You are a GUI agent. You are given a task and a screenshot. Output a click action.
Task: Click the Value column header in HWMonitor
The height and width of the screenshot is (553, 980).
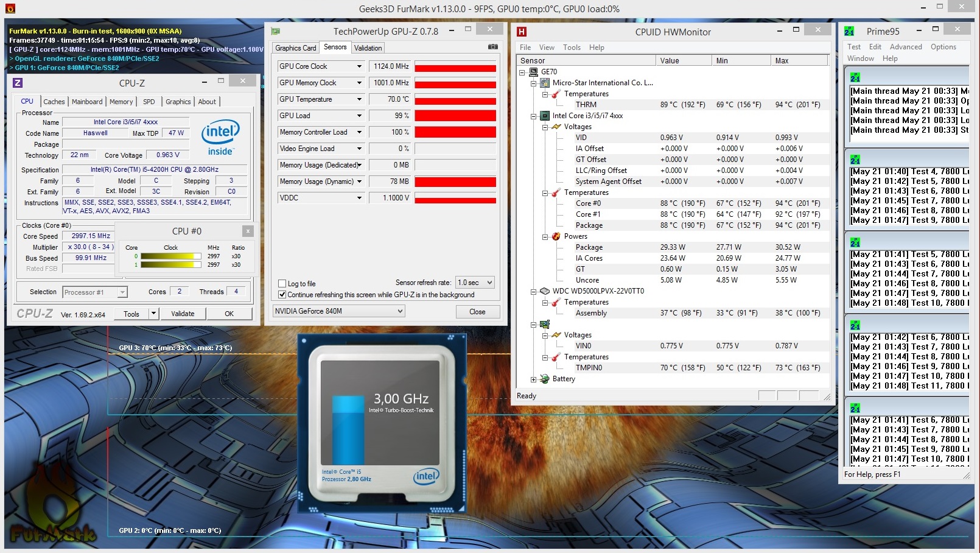(684, 60)
